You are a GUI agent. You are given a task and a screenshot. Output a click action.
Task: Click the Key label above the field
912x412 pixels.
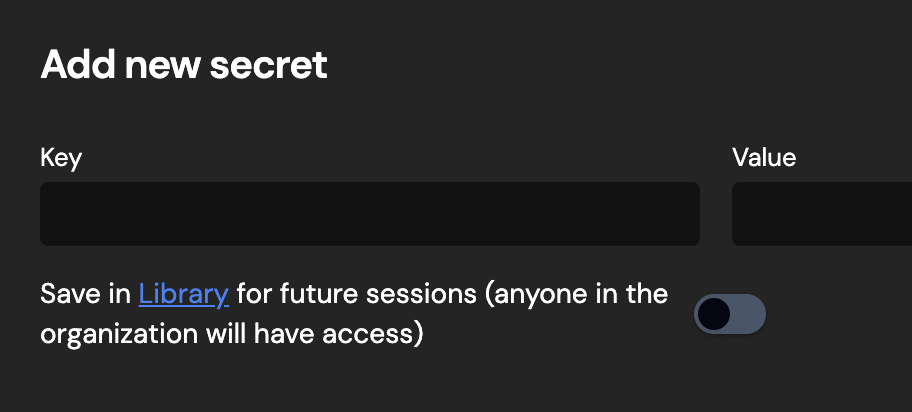(x=61, y=158)
